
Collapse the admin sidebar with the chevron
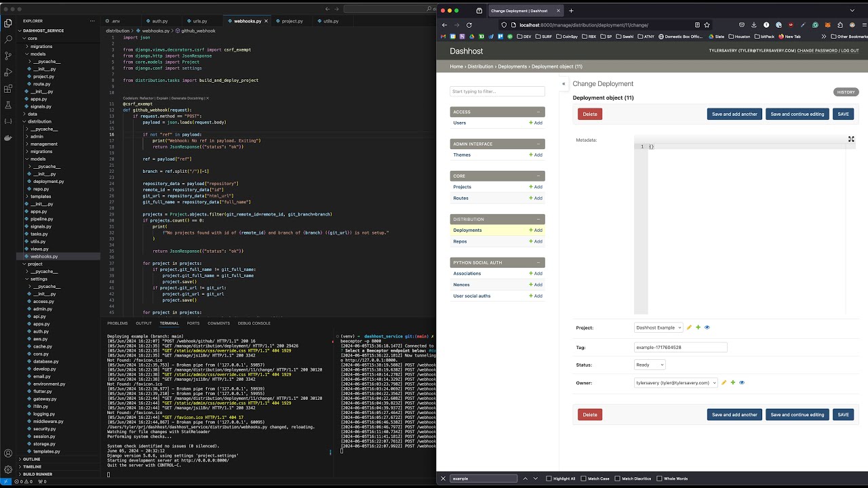[x=564, y=84]
